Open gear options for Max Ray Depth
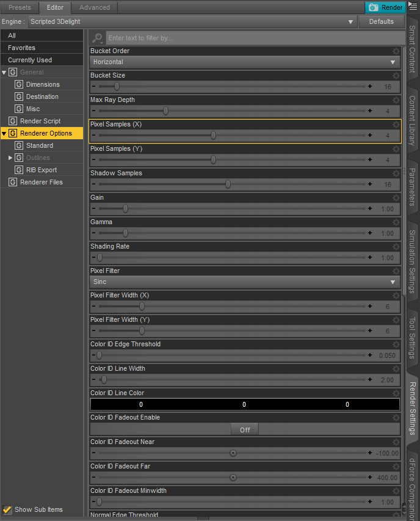 pyautogui.click(x=396, y=100)
